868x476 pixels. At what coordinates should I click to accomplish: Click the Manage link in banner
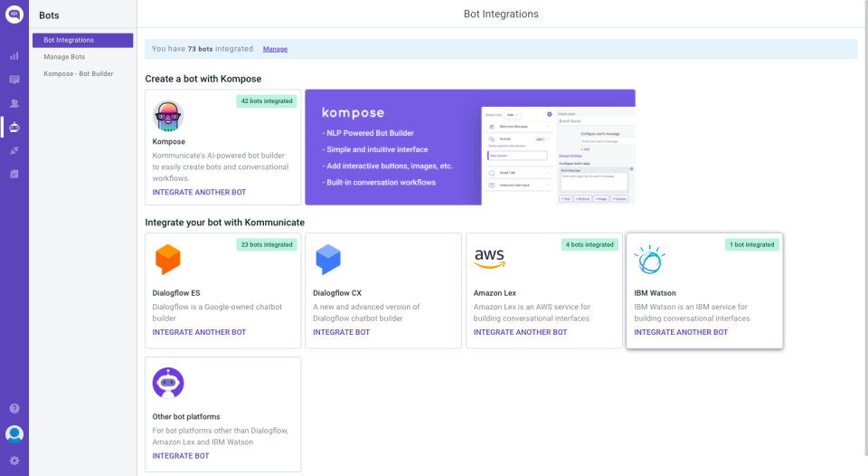tap(275, 49)
